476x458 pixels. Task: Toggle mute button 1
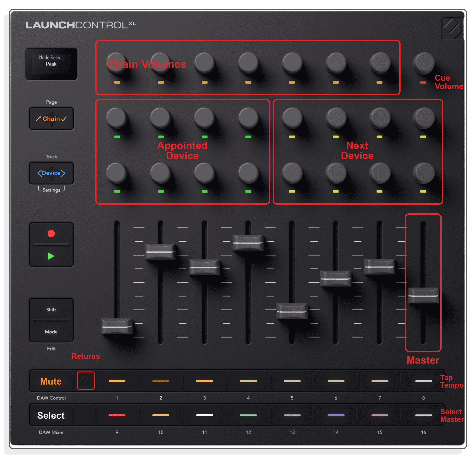(x=117, y=381)
